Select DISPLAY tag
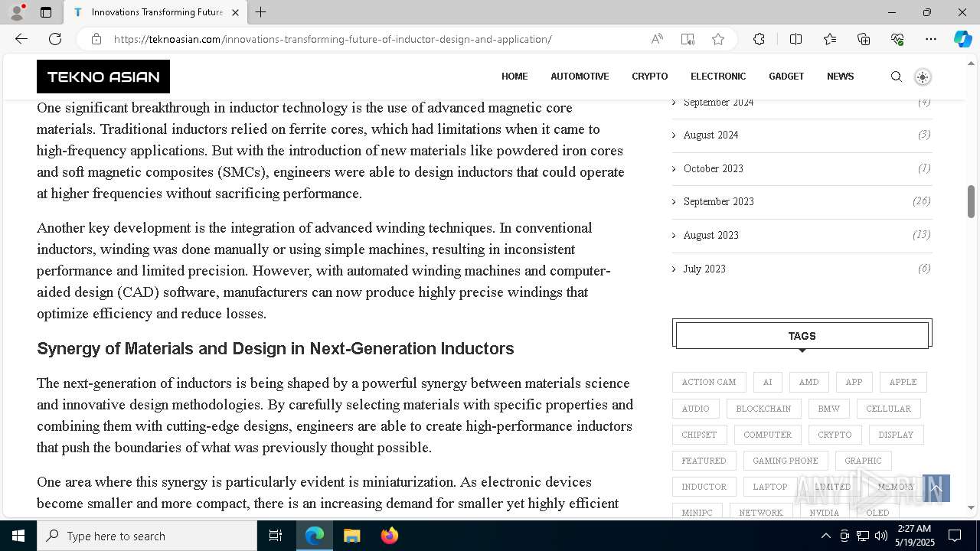The image size is (980, 551). point(896,435)
